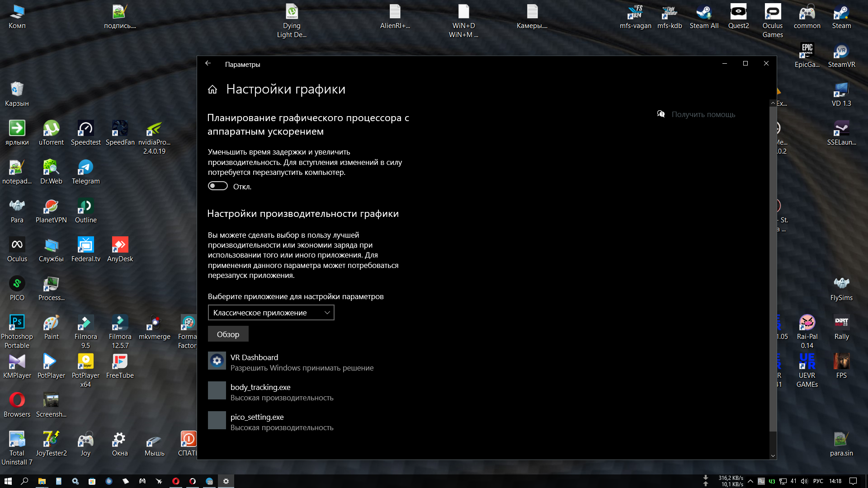Select mfs-vagan desktop shortcut
The height and width of the screenshot is (488, 868).
point(635,16)
